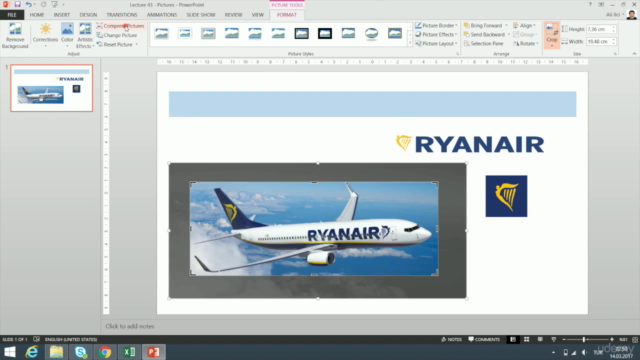The width and height of the screenshot is (640, 360).
Task: Open the Picture Border dropdown
Action: [x=436, y=25]
